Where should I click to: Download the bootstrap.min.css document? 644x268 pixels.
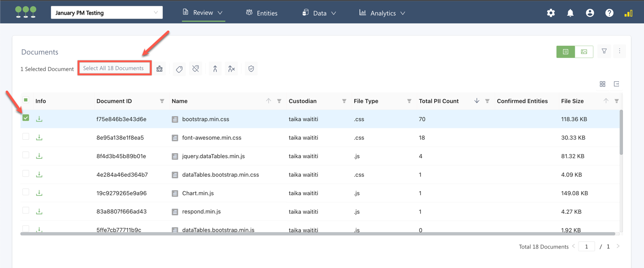[39, 119]
